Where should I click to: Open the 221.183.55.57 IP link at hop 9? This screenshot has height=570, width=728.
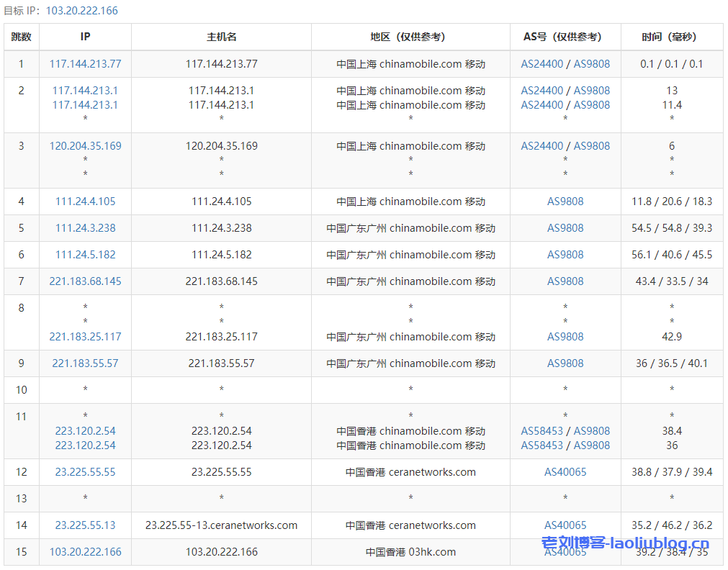[x=85, y=363]
